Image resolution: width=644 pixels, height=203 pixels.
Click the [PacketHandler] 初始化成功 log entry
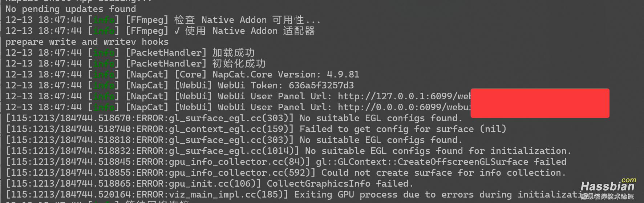point(195,64)
